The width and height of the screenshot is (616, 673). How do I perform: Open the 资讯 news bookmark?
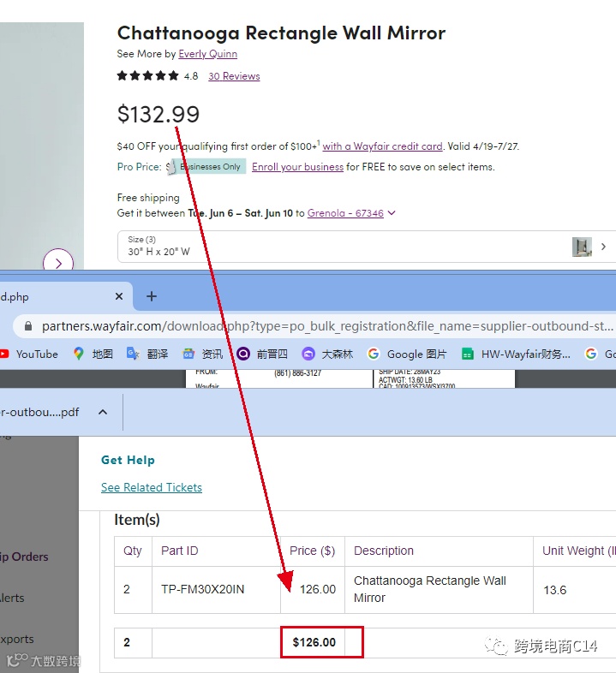[202, 354]
